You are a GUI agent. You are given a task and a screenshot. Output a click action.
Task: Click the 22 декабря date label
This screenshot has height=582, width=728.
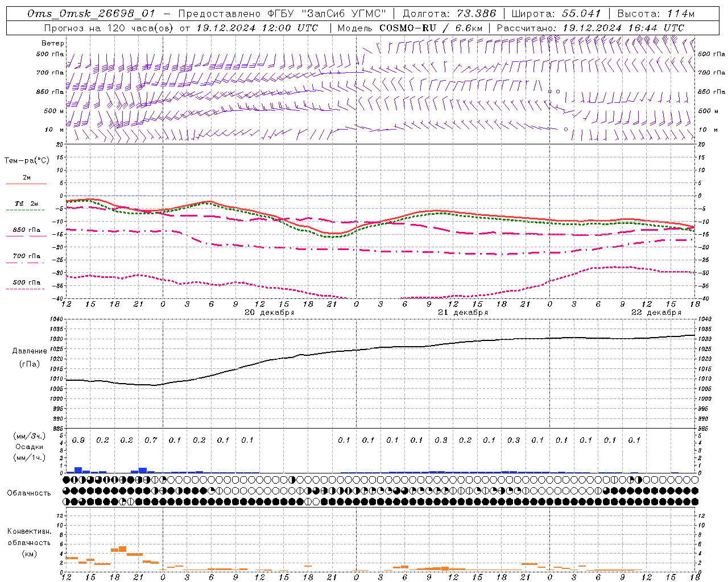(x=656, y=313)
